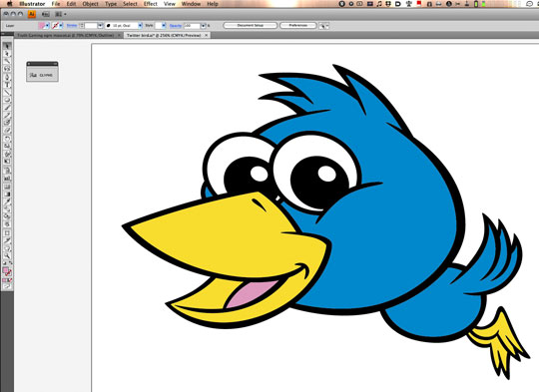Viewport: 539px width, 392px height.
Task: Open the Opacity panel link
Action: coord(176,25)
